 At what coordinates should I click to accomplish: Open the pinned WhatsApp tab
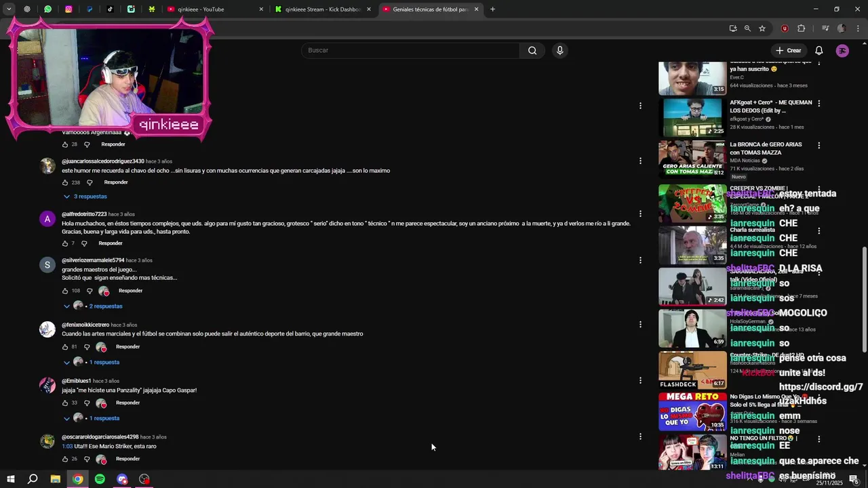coord(47,9)
